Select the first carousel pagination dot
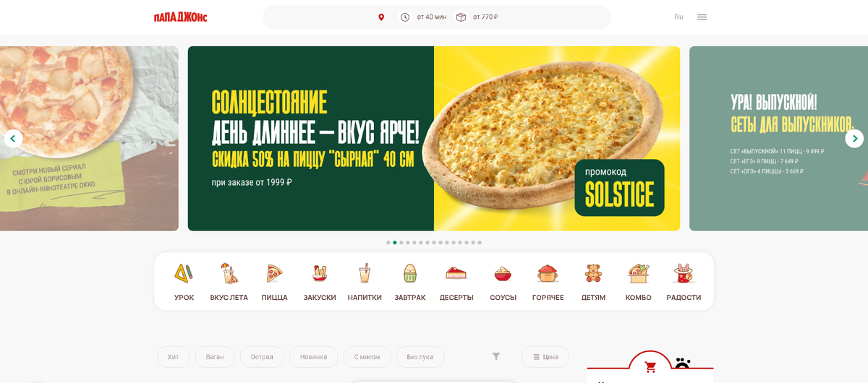The image size is (868, 383). (x=388, y=243)
